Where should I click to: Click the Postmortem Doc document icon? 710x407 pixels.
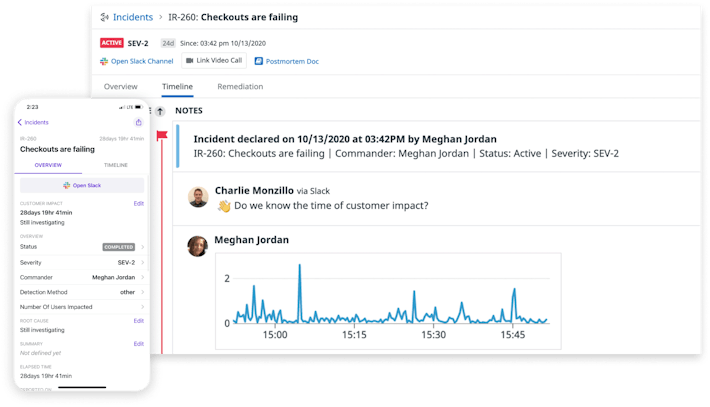pyautogui.click(x=258, y=61)
